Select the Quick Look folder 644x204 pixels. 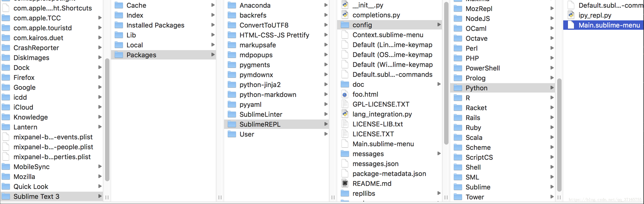pyautogui.click(x=52, y=187)
